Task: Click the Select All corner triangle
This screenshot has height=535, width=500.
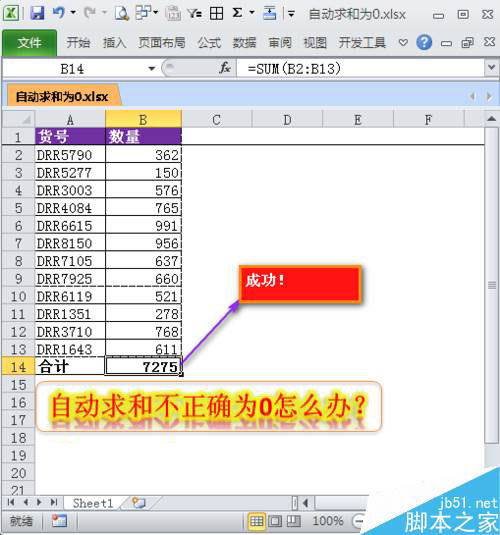Action: tap(18, 119)
